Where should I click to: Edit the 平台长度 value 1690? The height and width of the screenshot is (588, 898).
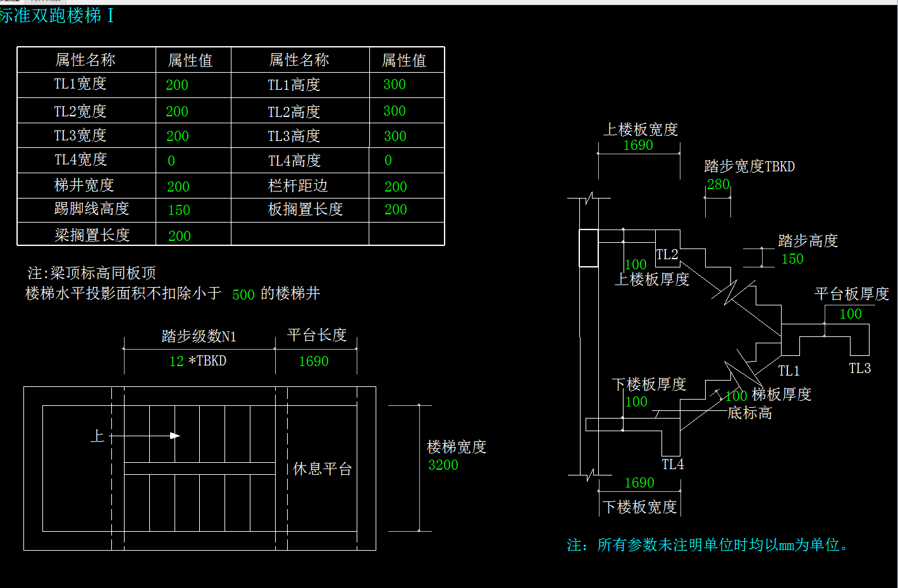pos(314,361)
